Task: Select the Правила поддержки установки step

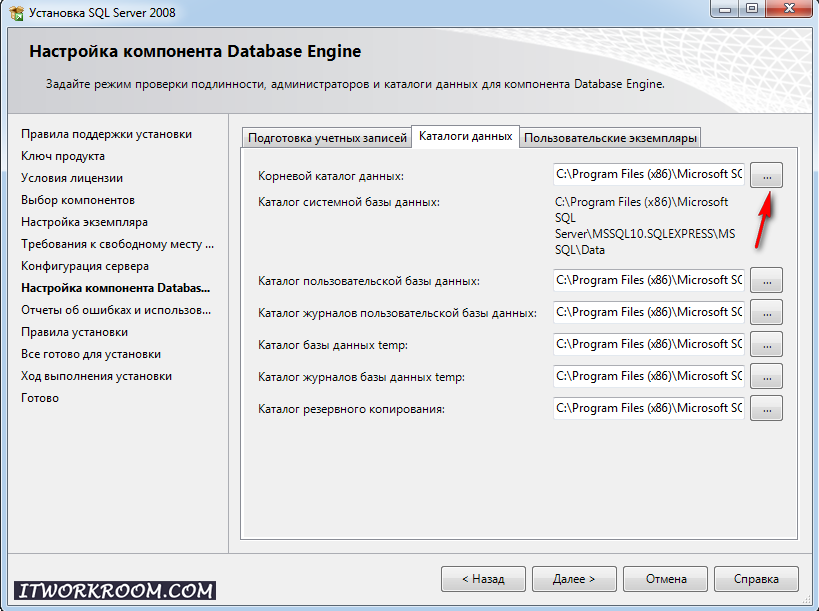Action: click(x=107, y=134)
